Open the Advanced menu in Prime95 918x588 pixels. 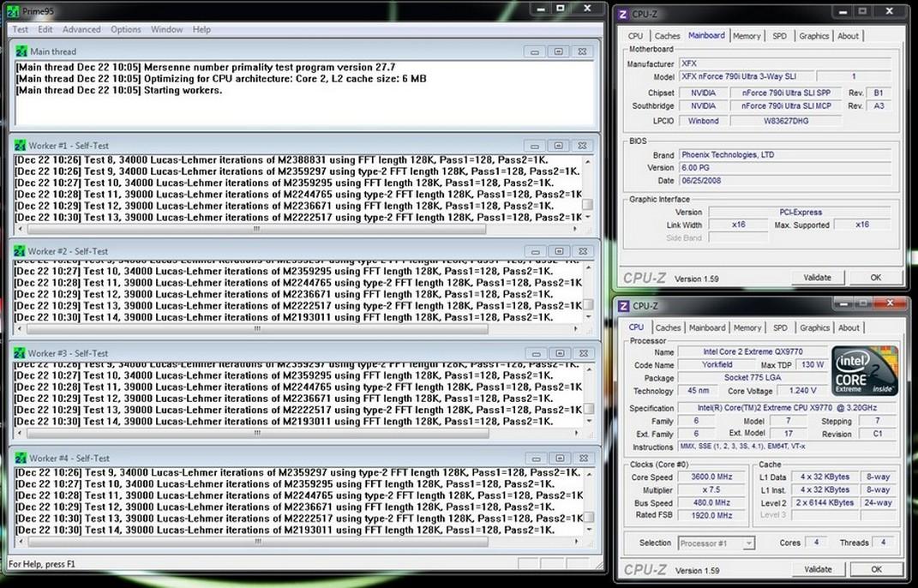[x=81, y=29]
